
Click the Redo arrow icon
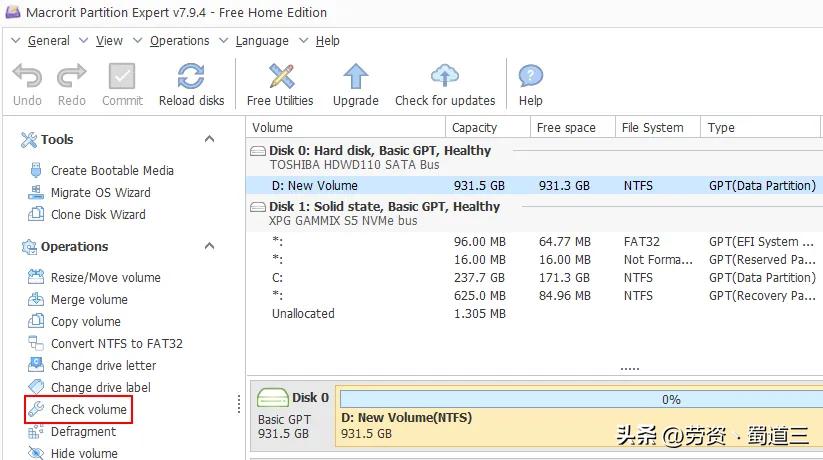point(71,76)
